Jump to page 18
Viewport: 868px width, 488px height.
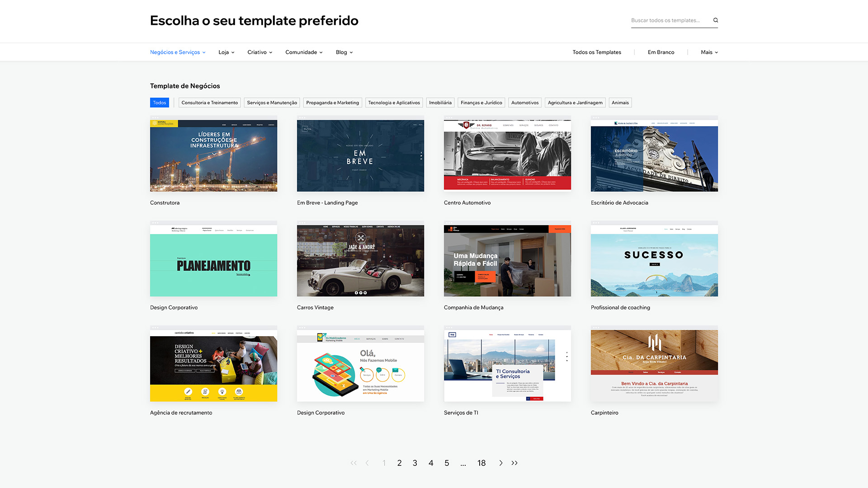(x=481, y=463)
